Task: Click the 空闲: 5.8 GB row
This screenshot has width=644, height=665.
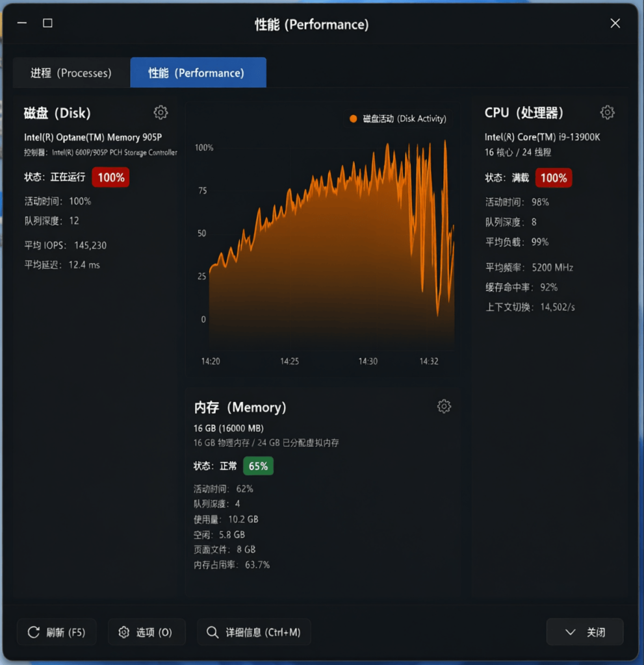Action: pos(219,534)
